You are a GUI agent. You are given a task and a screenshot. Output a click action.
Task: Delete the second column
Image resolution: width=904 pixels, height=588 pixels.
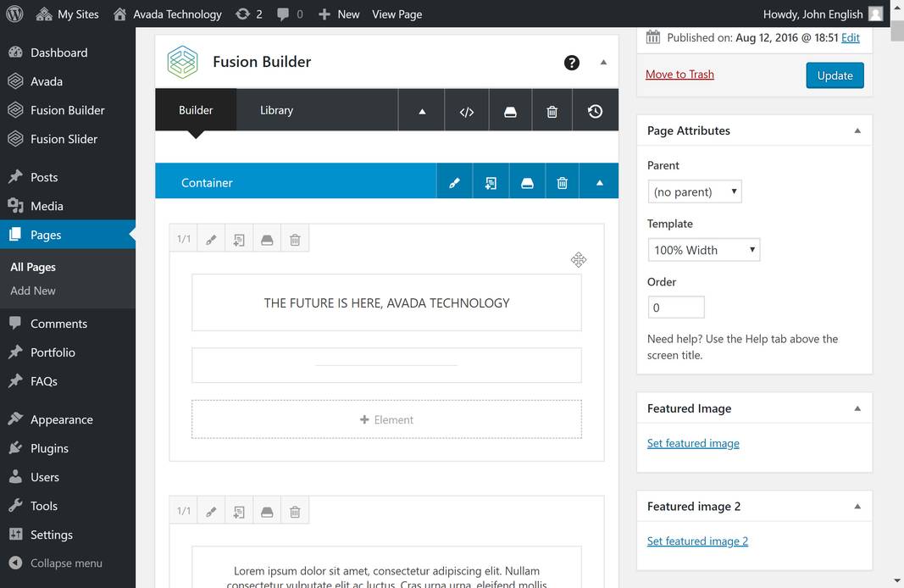pyautogui.click(x=295, y=511)
